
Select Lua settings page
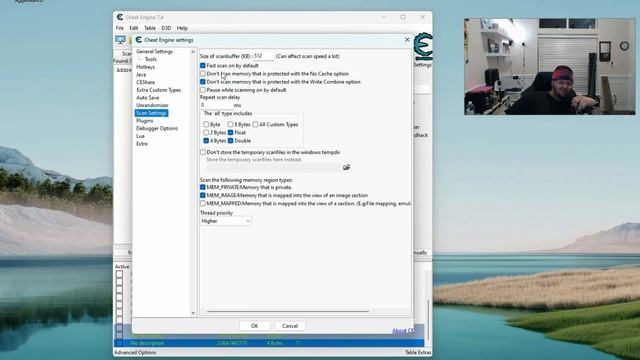click(x=140, y=136)
